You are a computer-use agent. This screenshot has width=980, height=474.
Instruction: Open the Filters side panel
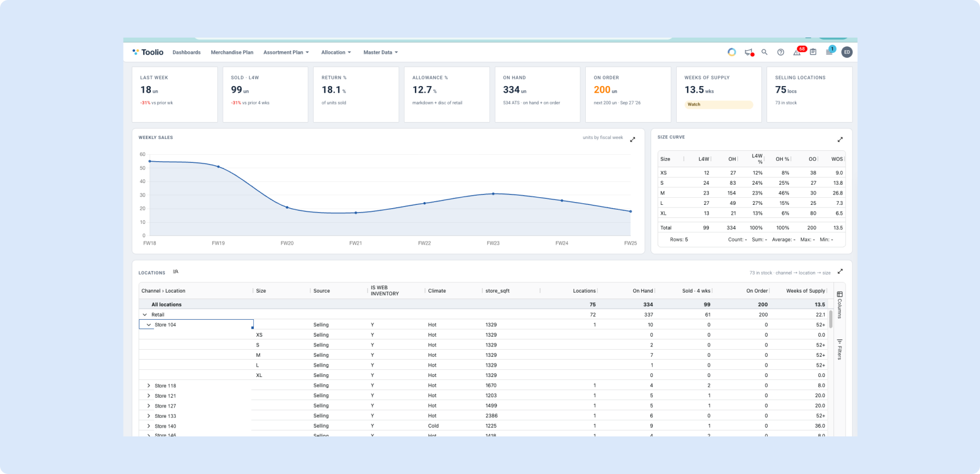click(x=840, y=349)
